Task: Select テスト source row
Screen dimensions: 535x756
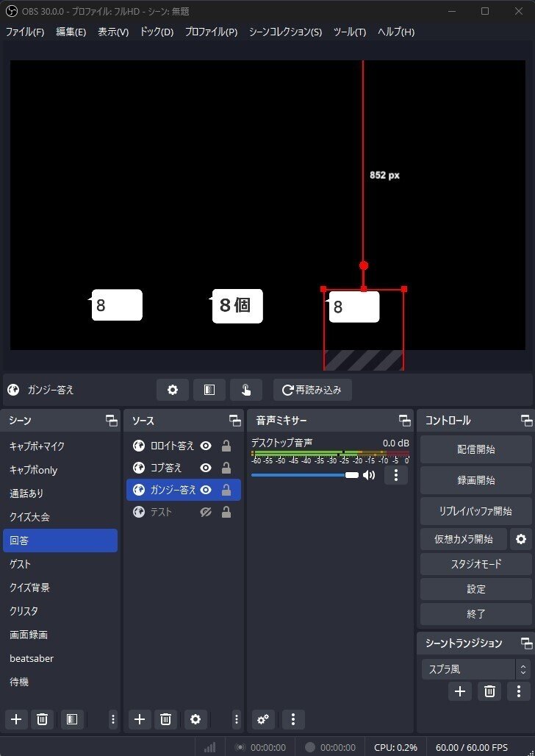Action: point(184,512)
